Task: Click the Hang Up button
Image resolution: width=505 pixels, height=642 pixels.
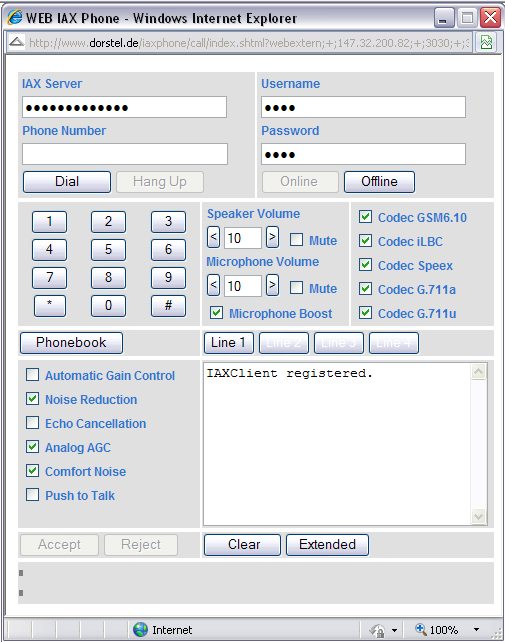Action: (x=160, y=182)
